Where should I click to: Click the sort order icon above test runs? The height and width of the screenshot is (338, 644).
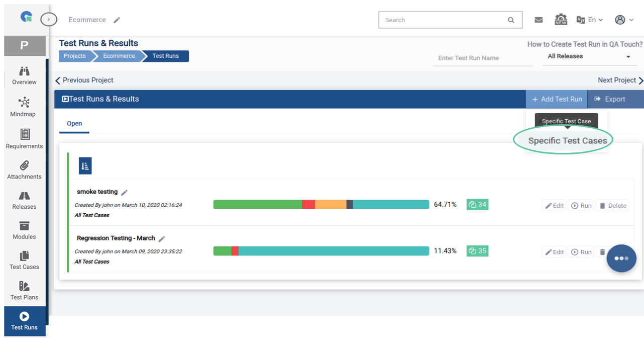85,166
